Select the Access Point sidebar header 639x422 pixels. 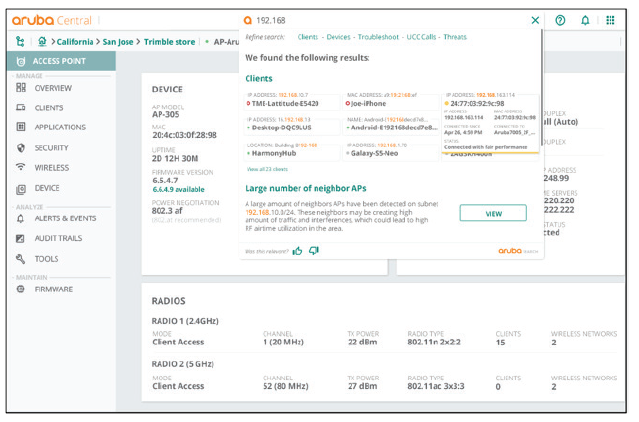click(x=62, y=61)
